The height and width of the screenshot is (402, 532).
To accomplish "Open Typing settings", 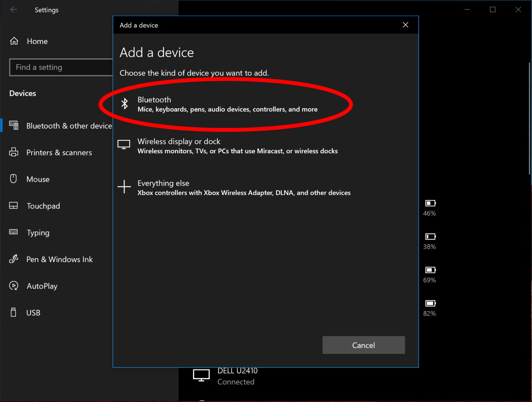I will (x=38, y=233).
